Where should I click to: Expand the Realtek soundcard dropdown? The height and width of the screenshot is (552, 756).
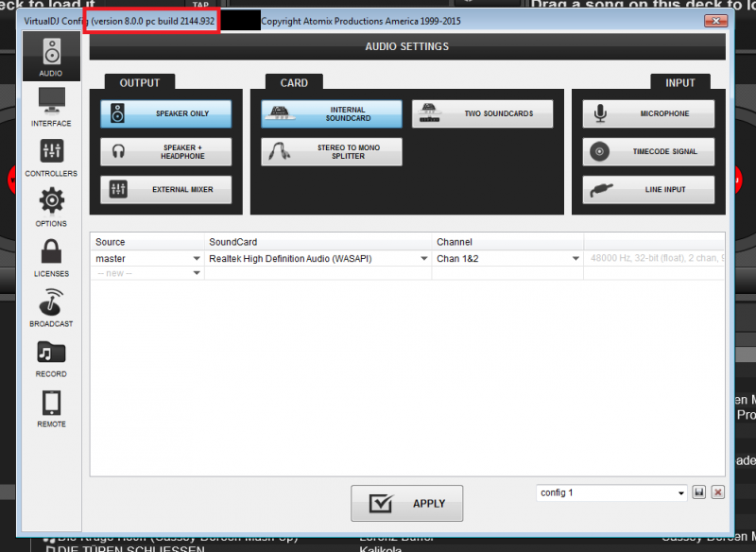tap(423, 259)
